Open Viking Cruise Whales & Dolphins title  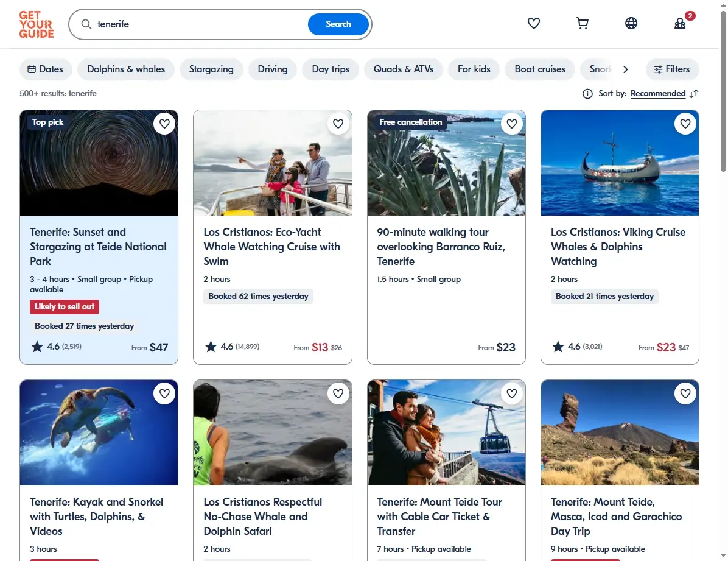point(618,247)
